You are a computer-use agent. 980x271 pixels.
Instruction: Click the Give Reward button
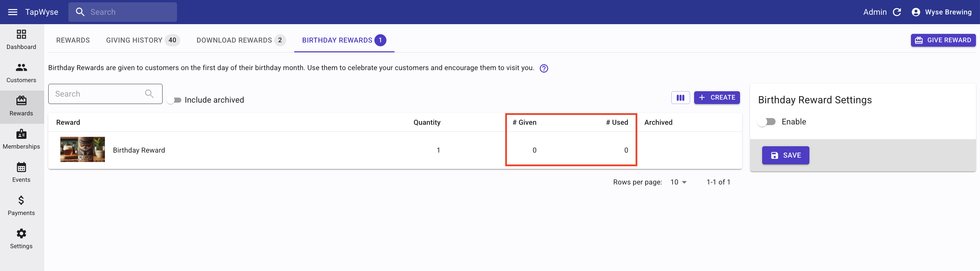pos(943,40)
